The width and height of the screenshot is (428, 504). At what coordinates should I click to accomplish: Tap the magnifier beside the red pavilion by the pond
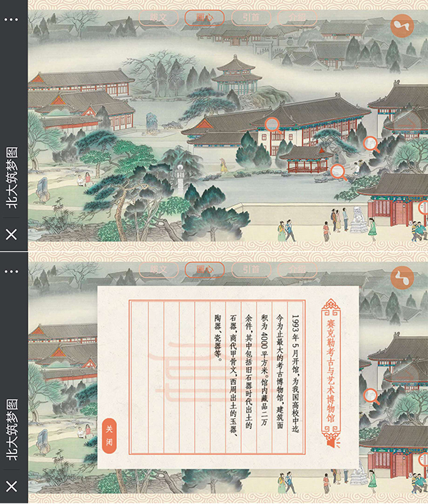pyautogui.click(x=338, y=172)
